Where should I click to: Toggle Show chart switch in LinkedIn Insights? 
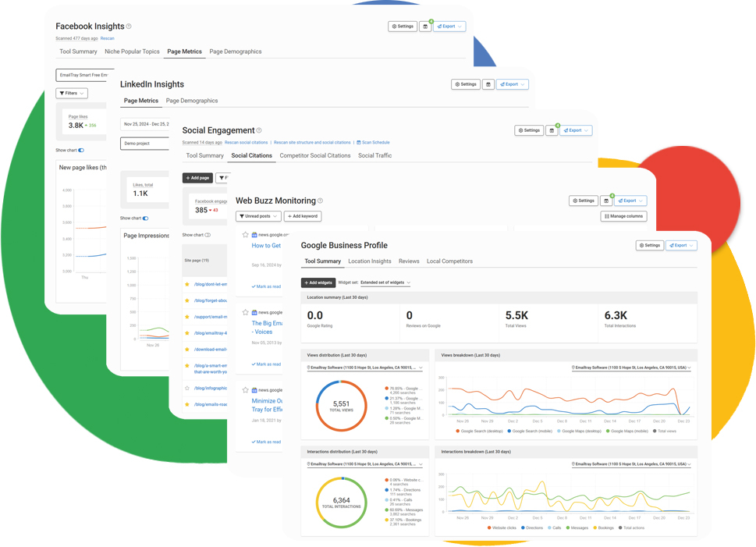(x=145, y=218)
